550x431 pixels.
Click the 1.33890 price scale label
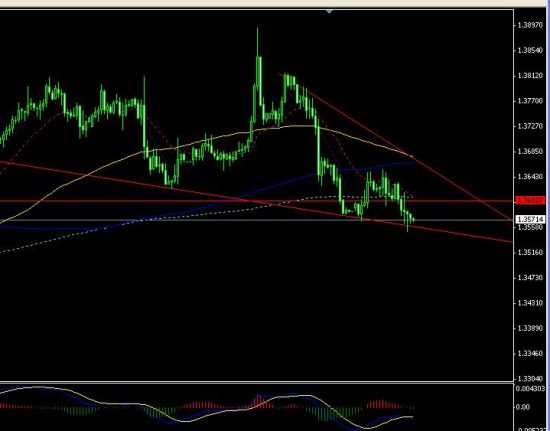(x=530, y=328)
